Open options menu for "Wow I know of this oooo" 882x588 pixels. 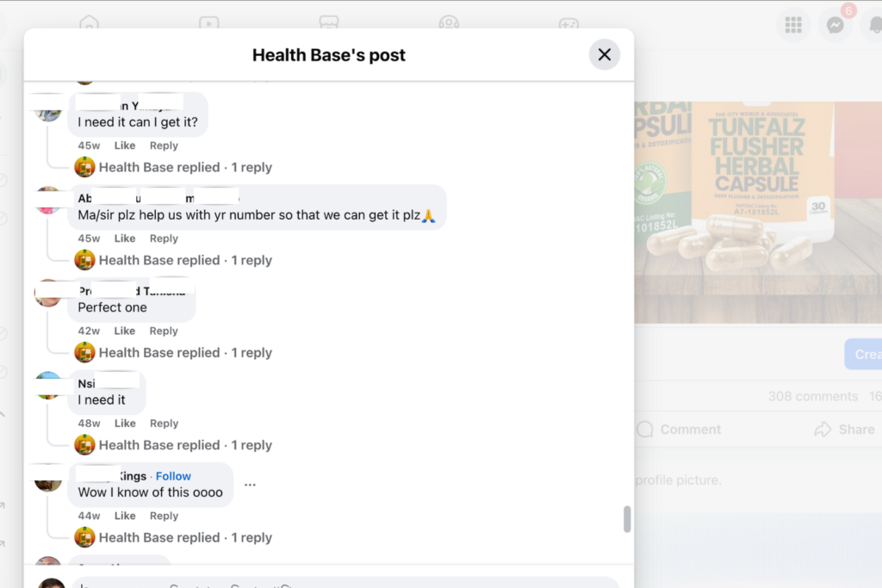pos(251,485)
